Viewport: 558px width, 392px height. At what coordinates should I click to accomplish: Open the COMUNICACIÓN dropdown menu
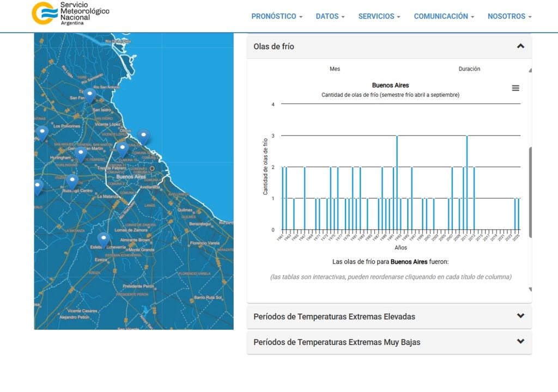click(444, 16)
